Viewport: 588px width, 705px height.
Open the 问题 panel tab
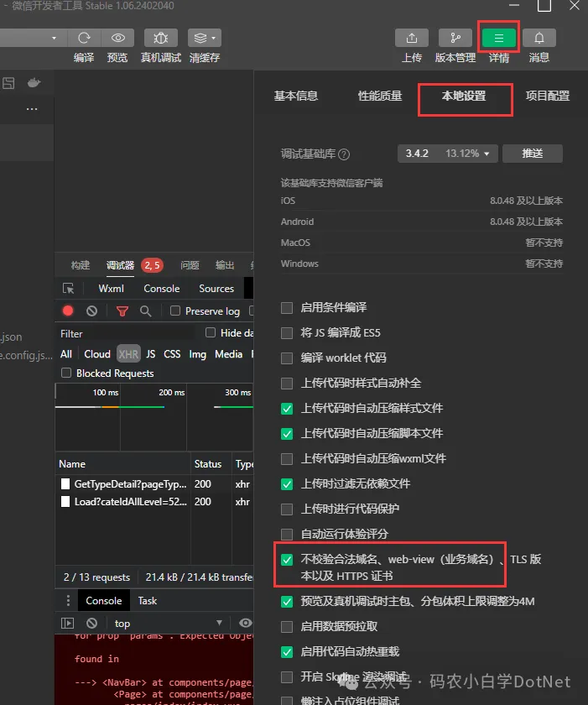[x=190, y=265]
